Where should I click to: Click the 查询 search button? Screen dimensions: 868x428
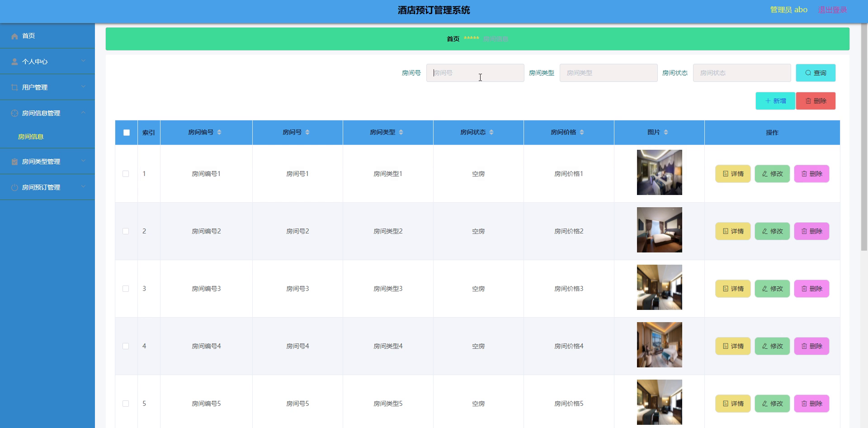(x=816, y=73)
